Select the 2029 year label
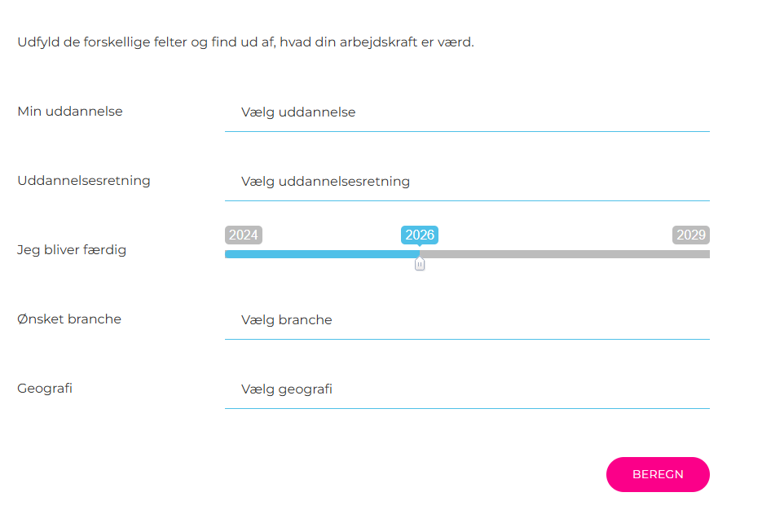 [x=691, y=235]
